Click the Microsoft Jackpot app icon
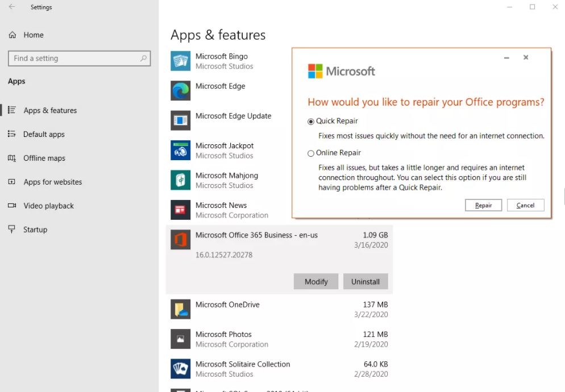The image size is (565, 392). point(180,151)
